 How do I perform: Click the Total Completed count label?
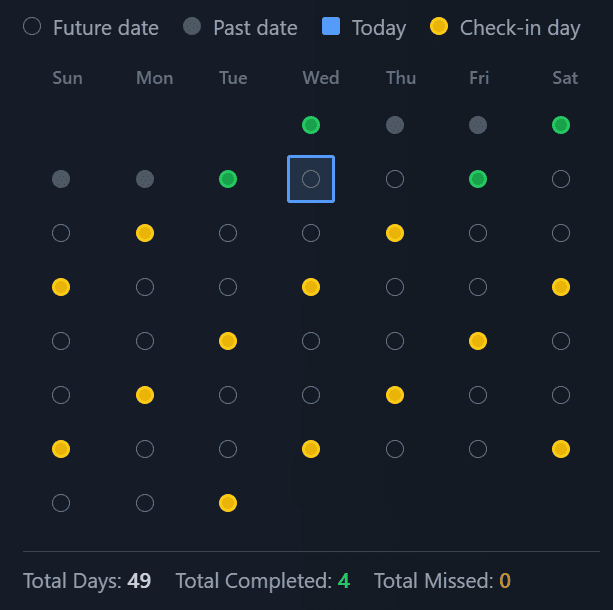[262, 580]
